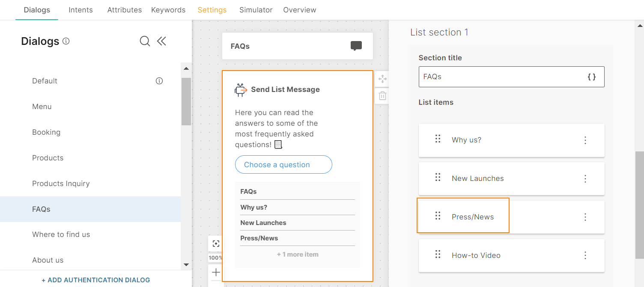
Task: Select the move handle icon above the trash icon
Action: tap(382, 79)
